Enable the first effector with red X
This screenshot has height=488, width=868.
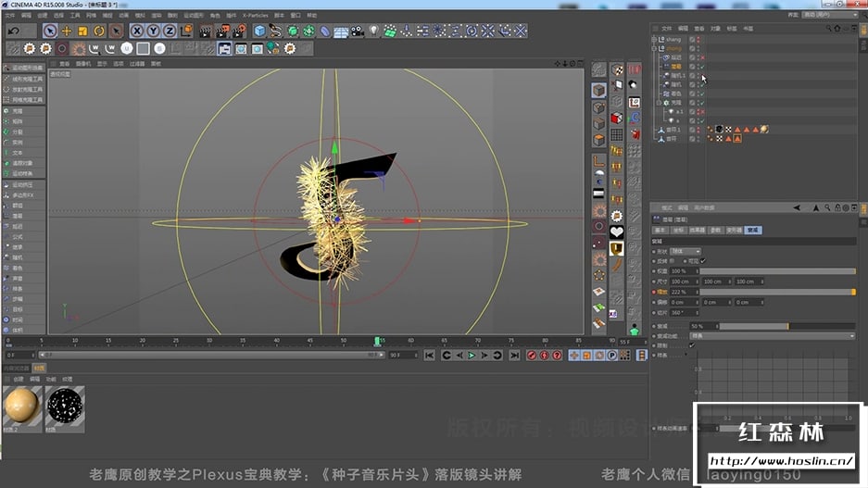click(702, 57)
